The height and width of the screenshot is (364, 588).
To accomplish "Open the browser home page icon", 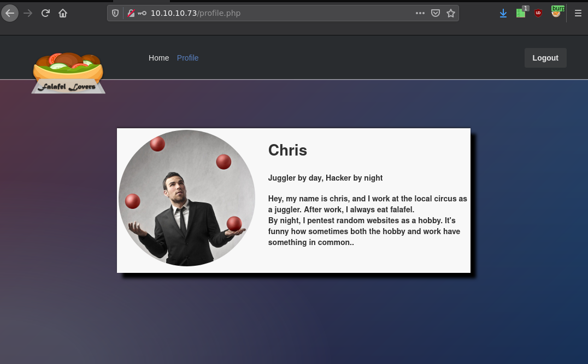I will [63, 14].
